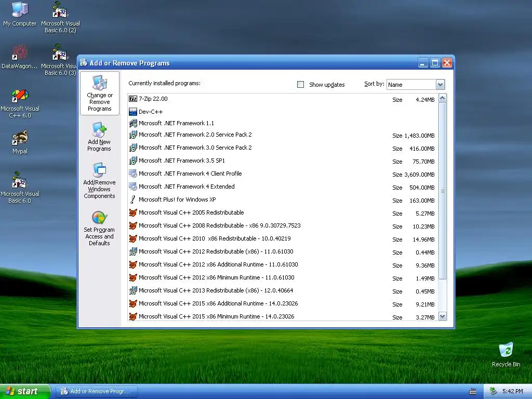
Task: Select Microsoft .NET Framework 4 Extended text
Action: (x=187, y=187)
